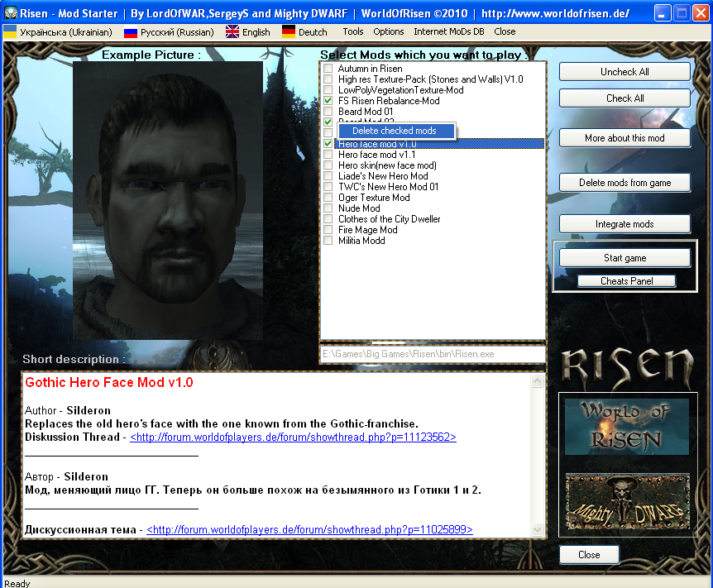Open the Tools menu
This screenshot has width=713, height=588.
[x=353, y=31]
